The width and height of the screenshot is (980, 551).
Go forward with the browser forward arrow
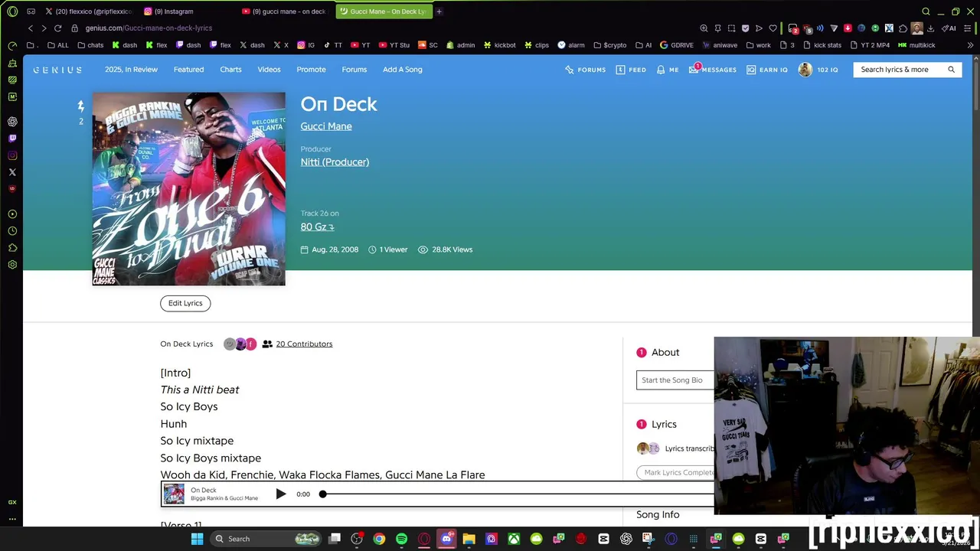click(x=44, y=28)
